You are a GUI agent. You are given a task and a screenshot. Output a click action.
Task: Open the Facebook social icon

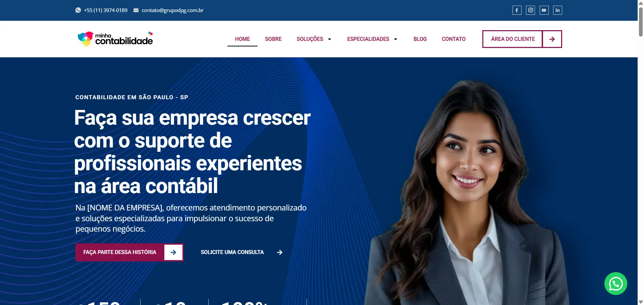[x=517, y=10]
